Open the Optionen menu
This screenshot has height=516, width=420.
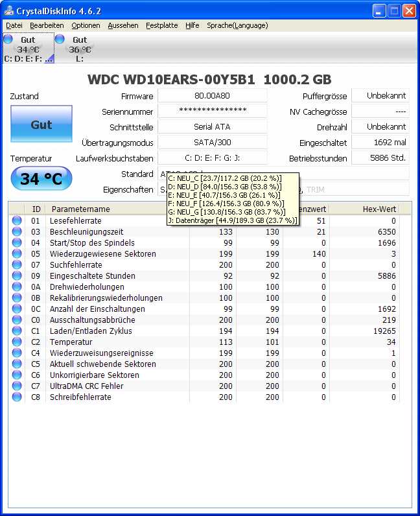coord(86,25)
